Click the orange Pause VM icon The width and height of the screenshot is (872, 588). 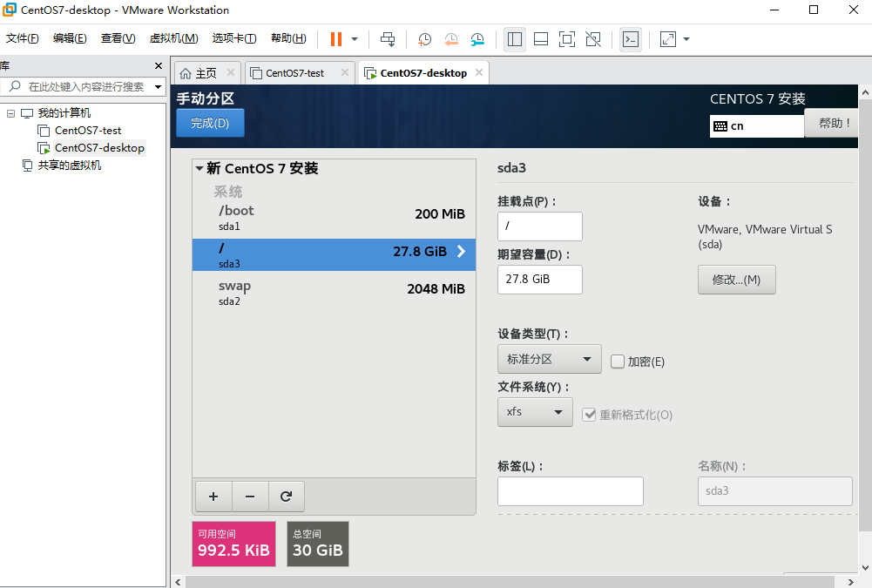click(336, 39)
